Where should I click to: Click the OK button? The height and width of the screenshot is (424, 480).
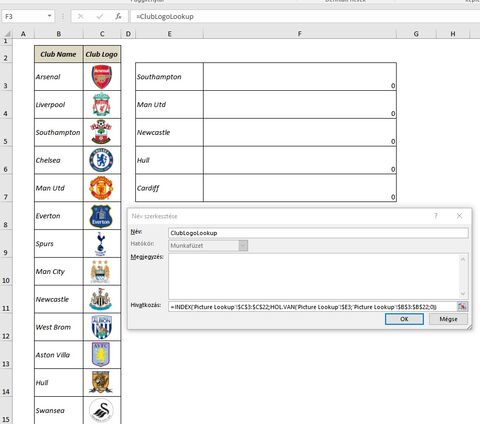(404, 319)
